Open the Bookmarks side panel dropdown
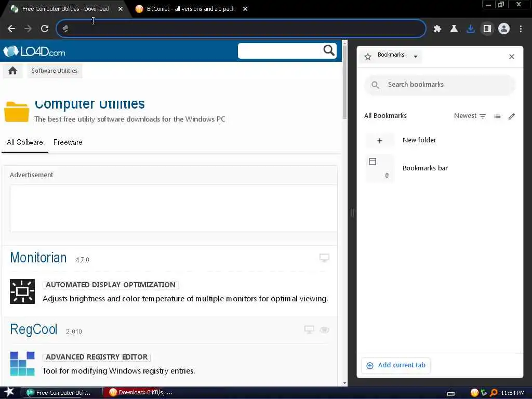532x399 pixels. click(x=392, y=56)
